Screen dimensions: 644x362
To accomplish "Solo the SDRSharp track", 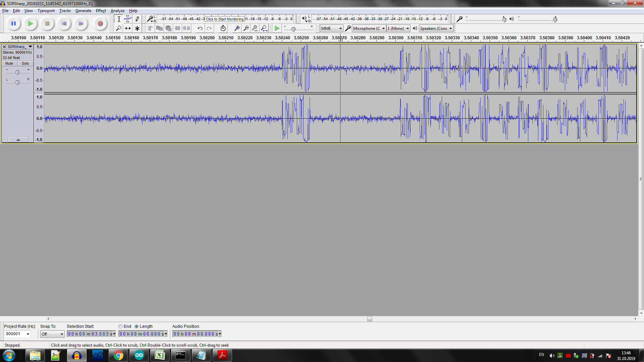I will pyautogui.click(x=25, y=63).
